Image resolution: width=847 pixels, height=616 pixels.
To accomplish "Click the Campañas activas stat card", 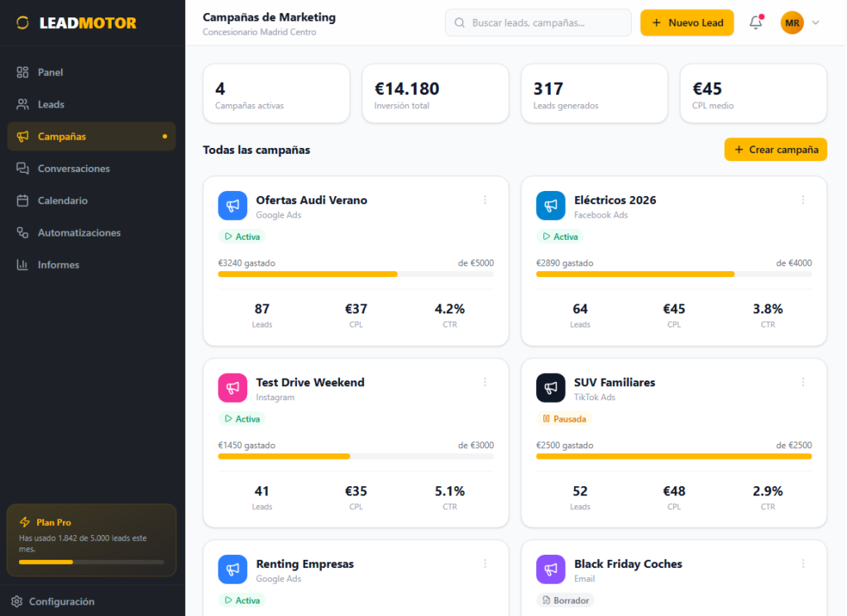I will tap(276, 94).
